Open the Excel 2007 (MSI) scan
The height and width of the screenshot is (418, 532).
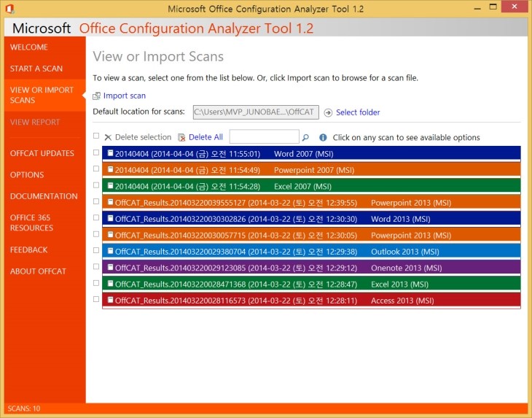pyautogui.click(x=311, y=187)
